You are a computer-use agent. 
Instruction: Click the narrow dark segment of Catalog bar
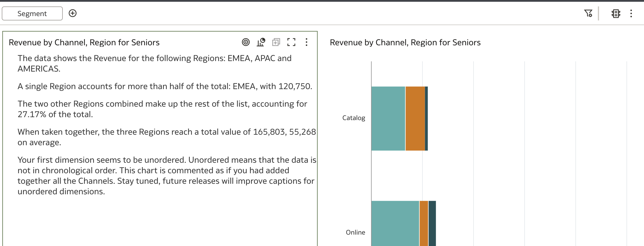click(427, 119)
